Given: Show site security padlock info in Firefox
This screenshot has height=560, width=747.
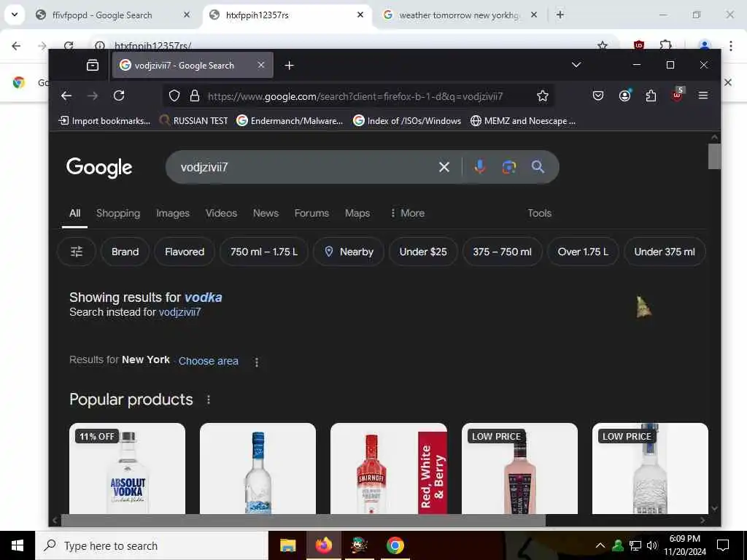Looking at the screenshot, I should pyautogui.click(x=194, y=96).
